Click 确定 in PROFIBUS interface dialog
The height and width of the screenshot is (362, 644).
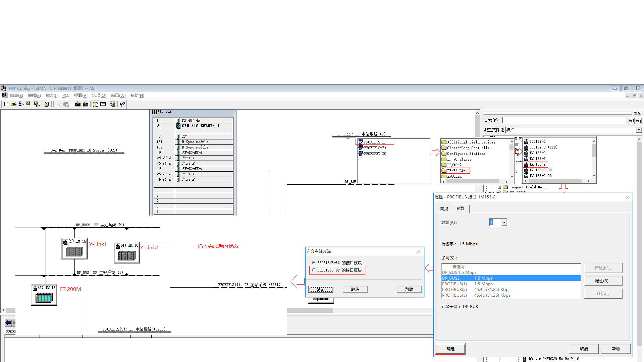point(450,349)
